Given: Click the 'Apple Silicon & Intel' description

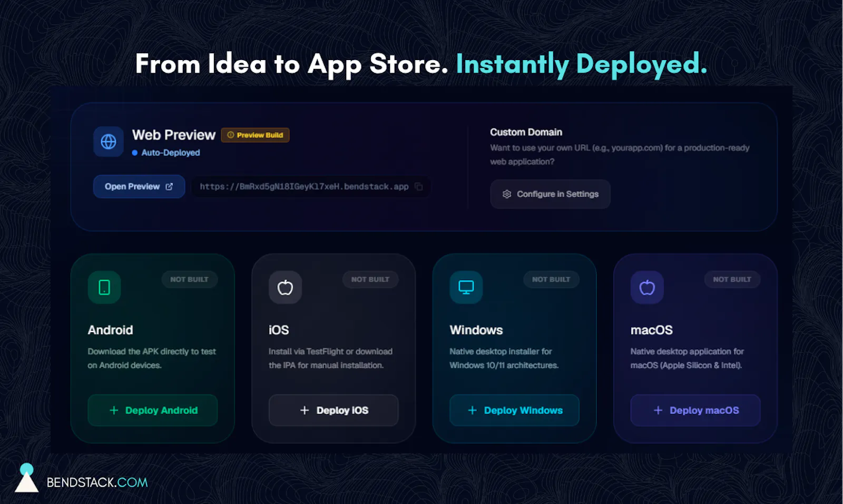Looking at the screenshot, I should (x=687, y=358).
